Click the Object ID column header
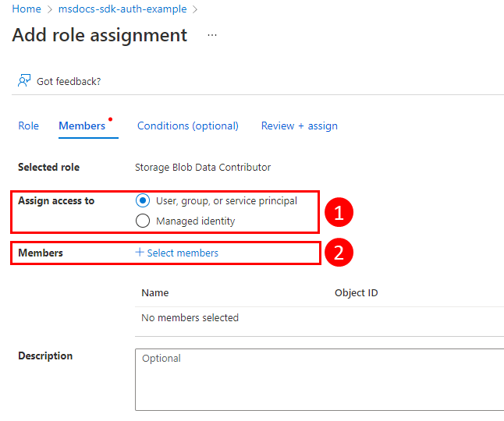The image size is (504, 421). tap(357, 292)
